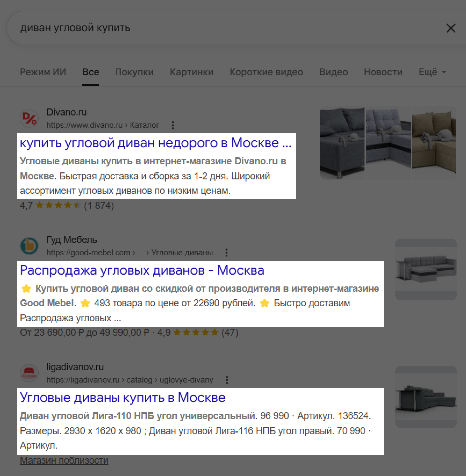Click the Гуд Мебель site name
Viewport: 466px width, 476px height.
pos(72,240)
